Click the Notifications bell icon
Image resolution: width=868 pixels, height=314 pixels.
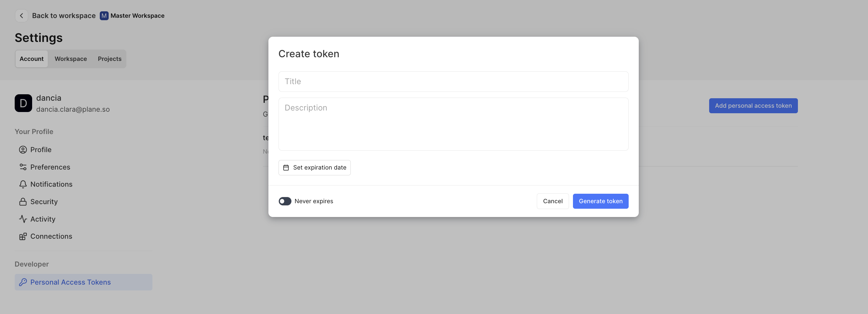(23, 184)
